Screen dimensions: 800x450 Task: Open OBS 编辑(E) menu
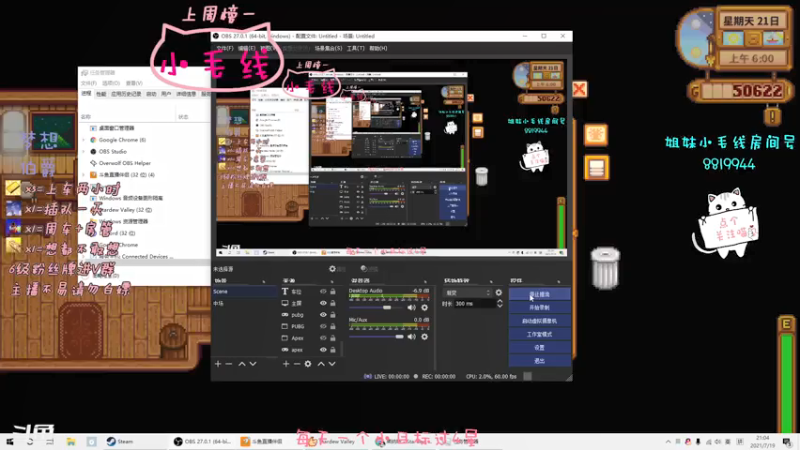246,48
